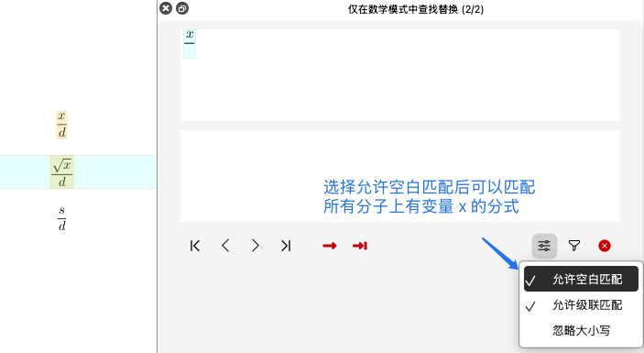Open the search options sliders menu

pyautogui.click(x=544, y=246)
